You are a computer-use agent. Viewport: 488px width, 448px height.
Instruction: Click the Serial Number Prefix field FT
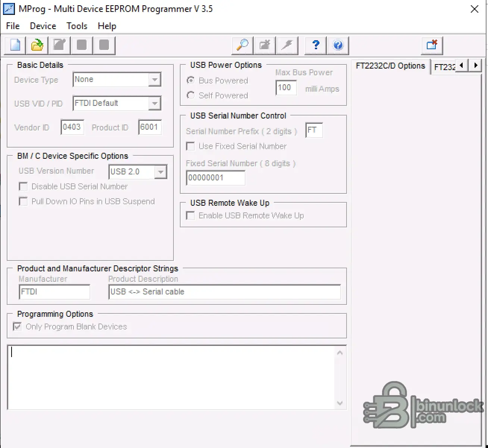click(x=314, y=130)
